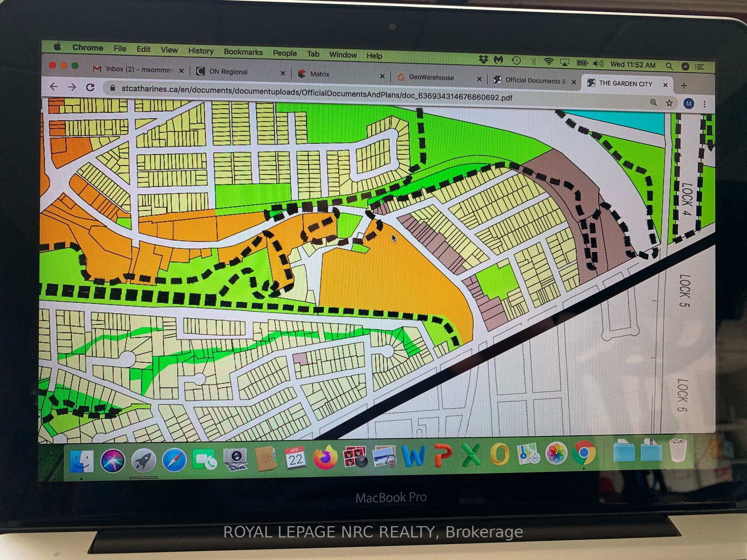747x560 pixels.
Task: Open Safari from the dock
Action: (x=174, y=461)
